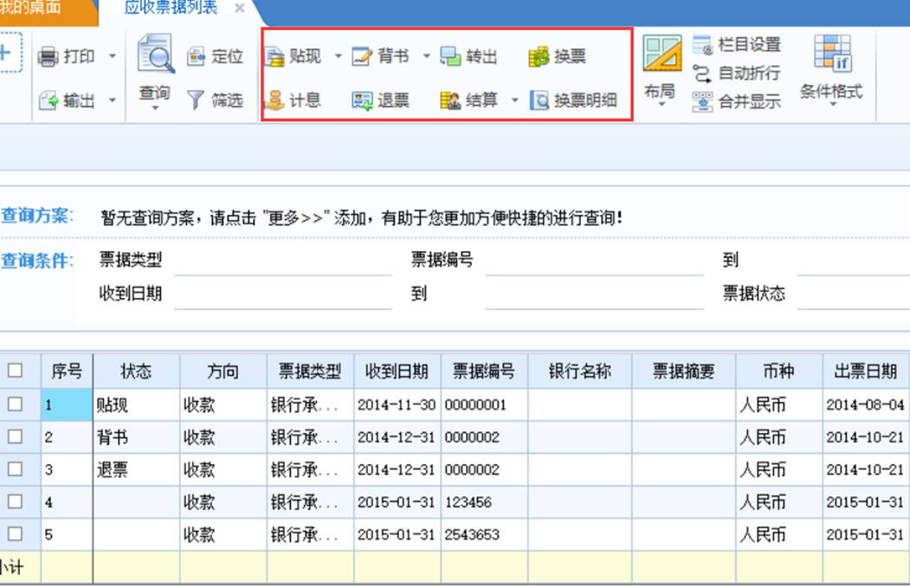Click the 结算 settlement icon
This screenshot has height=588, width=910.
(450, 100)
